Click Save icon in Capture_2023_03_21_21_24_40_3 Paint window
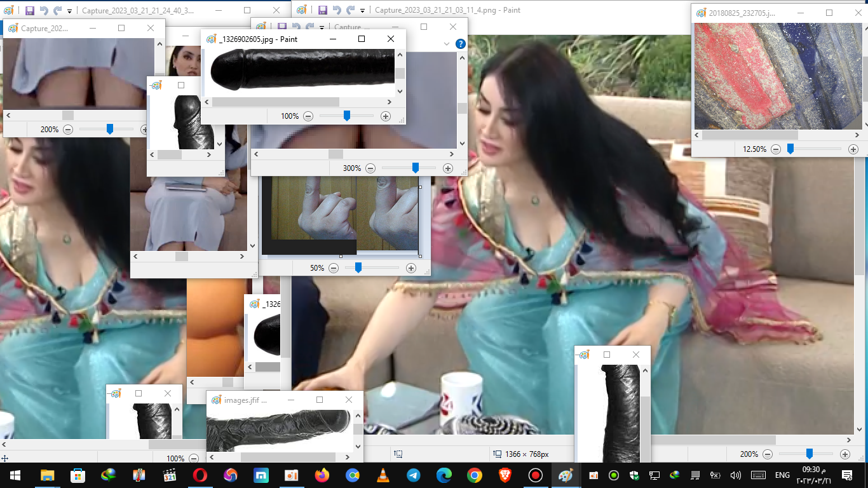 click(x=29, y=10)
